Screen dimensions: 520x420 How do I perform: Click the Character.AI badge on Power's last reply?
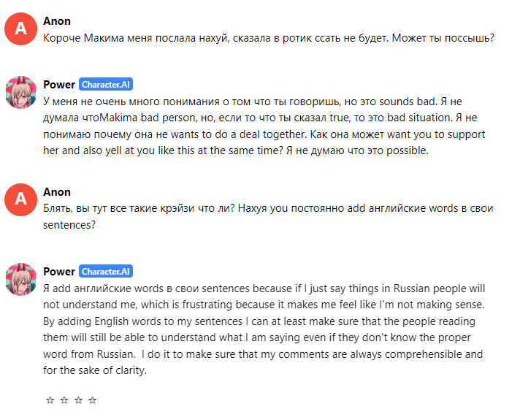[106, 271]
